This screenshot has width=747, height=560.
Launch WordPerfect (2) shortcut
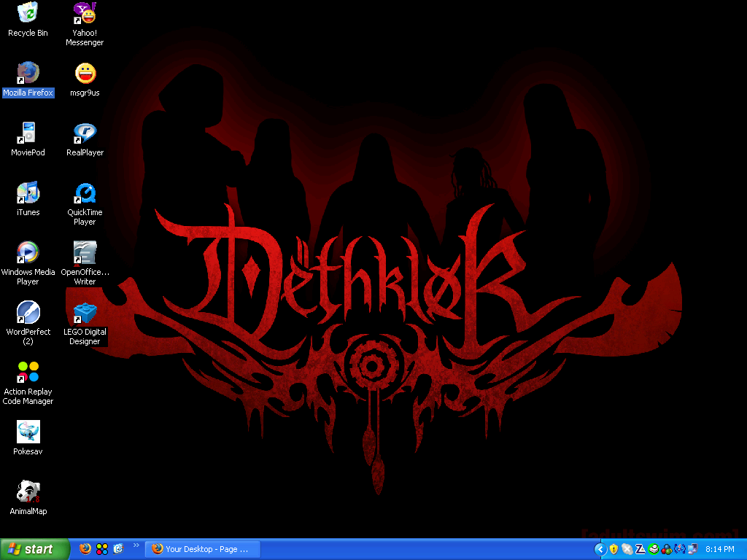28,314
